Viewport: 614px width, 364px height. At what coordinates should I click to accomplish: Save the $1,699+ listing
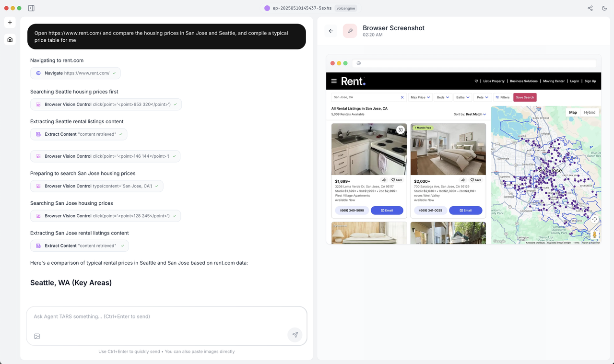(397, 180)
